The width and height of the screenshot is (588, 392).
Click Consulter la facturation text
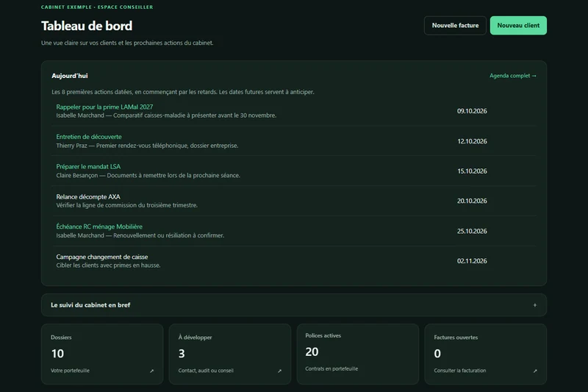click(460, 371)
